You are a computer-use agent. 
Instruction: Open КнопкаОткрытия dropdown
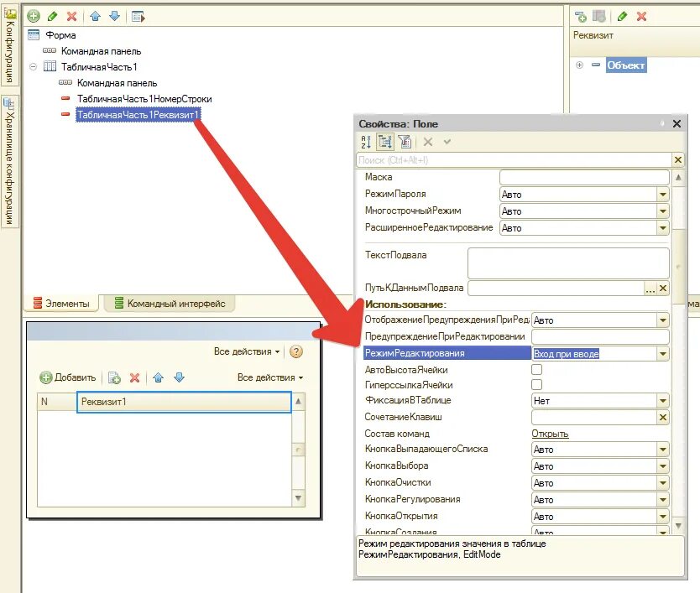[x=663, y=517]
